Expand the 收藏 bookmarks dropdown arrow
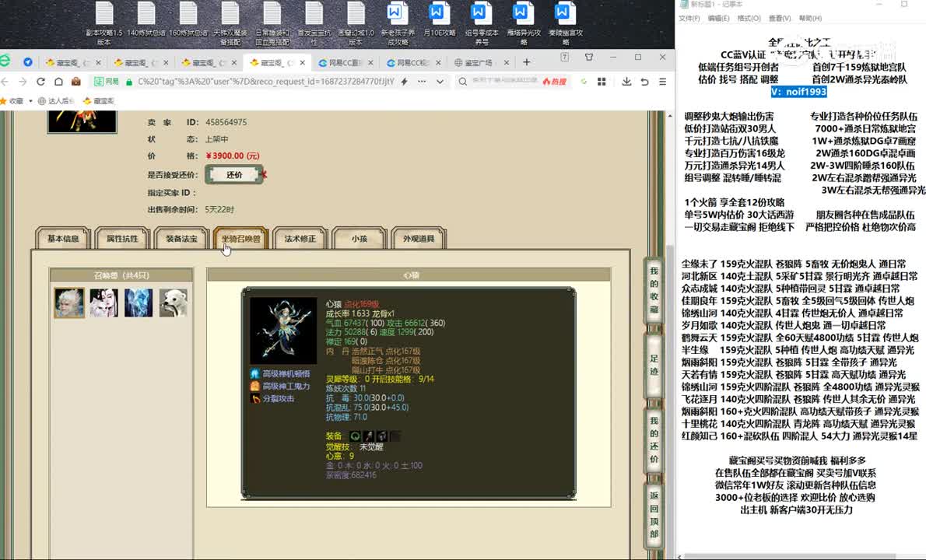The image size is (926, 560). click(30, 101)
